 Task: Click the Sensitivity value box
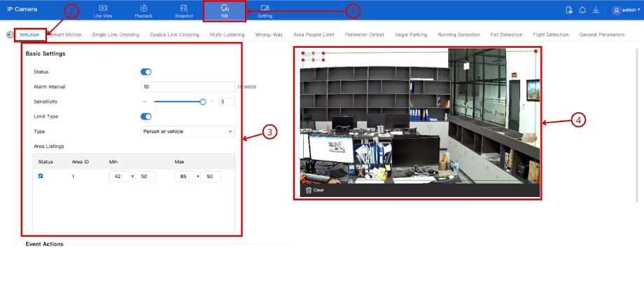tap(226, 102)
